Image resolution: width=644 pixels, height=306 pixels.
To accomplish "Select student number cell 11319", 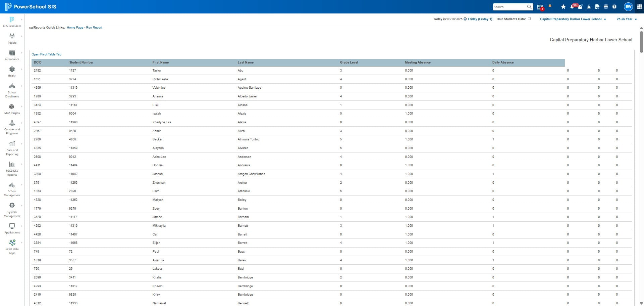I will pos(73,88).
